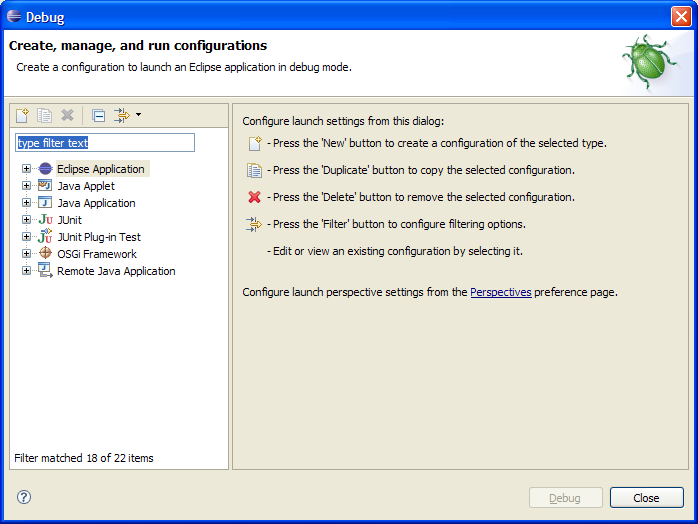Click the red Delete icon in the instructions

tap(255, 197)
